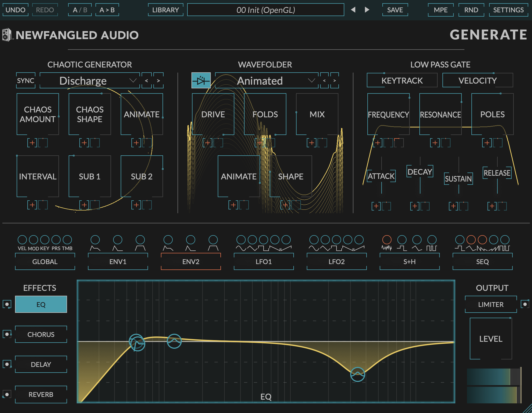Toggle the DELAY effect power button

pyautogui.click(x=7, y=364)
